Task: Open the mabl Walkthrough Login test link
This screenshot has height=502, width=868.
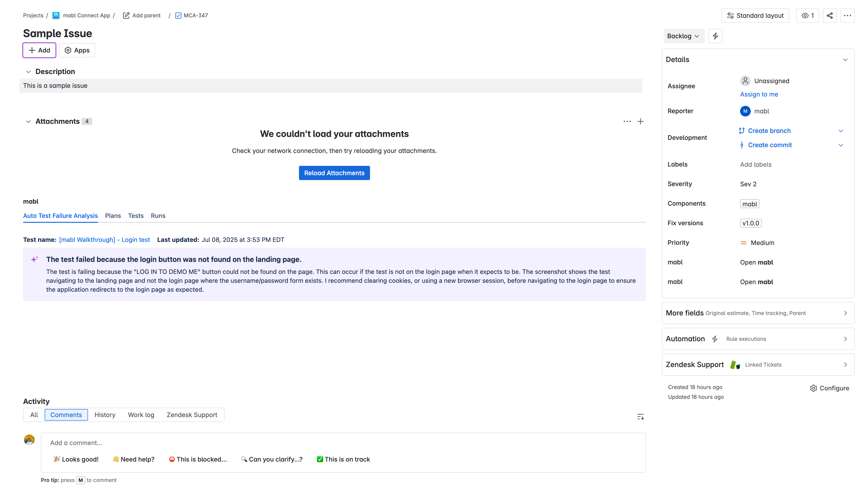Action: click(104, 240)
